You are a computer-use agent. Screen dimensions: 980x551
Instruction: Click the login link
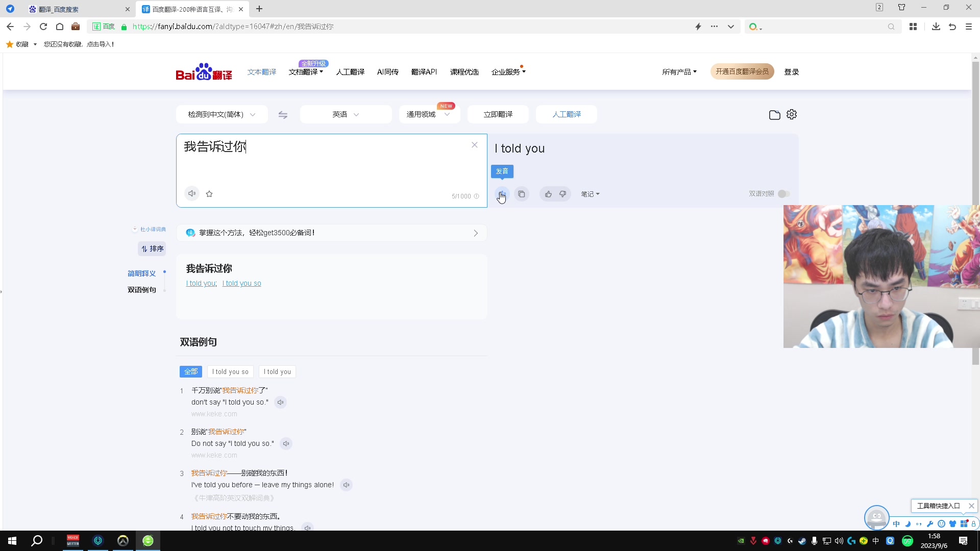pos(792,72)
